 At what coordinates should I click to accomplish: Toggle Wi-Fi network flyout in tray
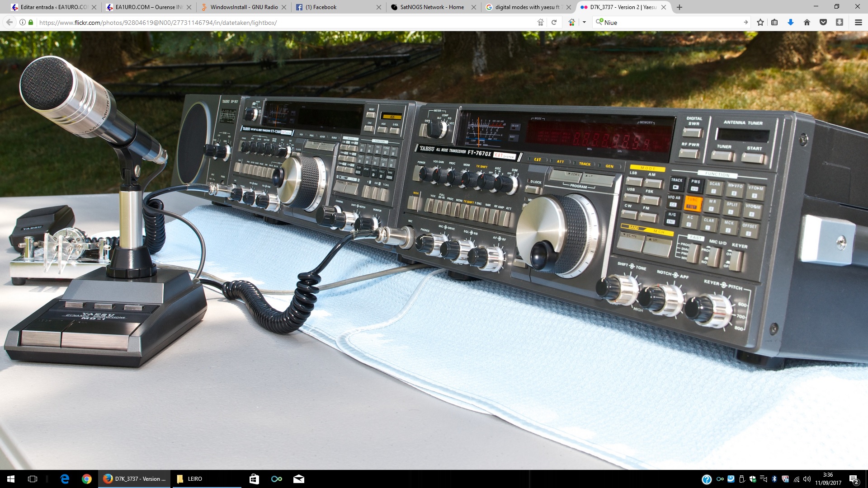(797, 479)
